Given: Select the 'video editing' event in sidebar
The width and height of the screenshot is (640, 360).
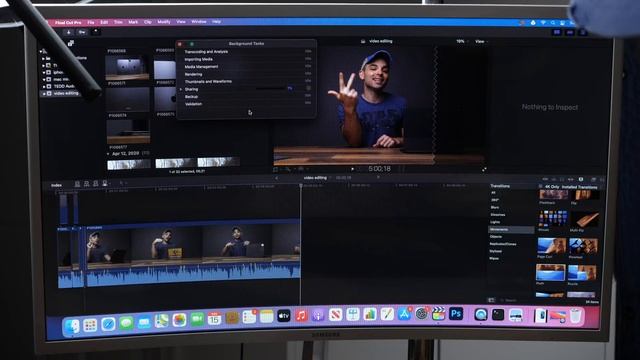Looking at the screenshot, I should [x=66, y=93].
